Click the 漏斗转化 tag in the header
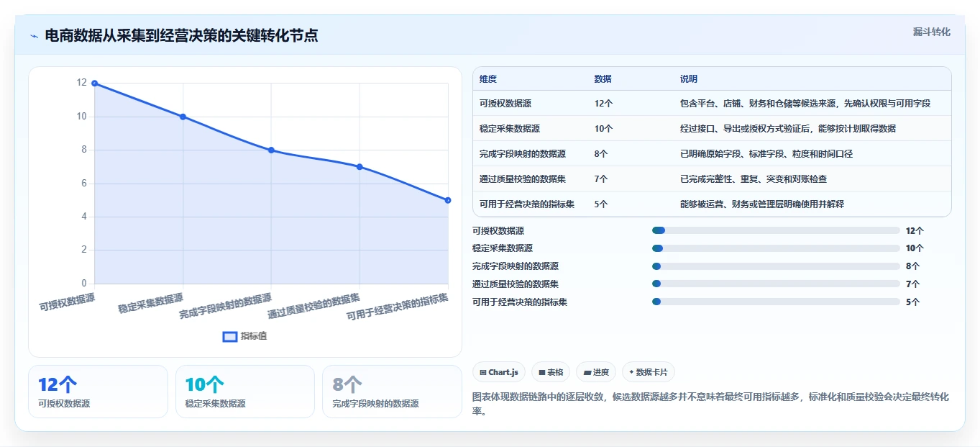 coord(931,32)
